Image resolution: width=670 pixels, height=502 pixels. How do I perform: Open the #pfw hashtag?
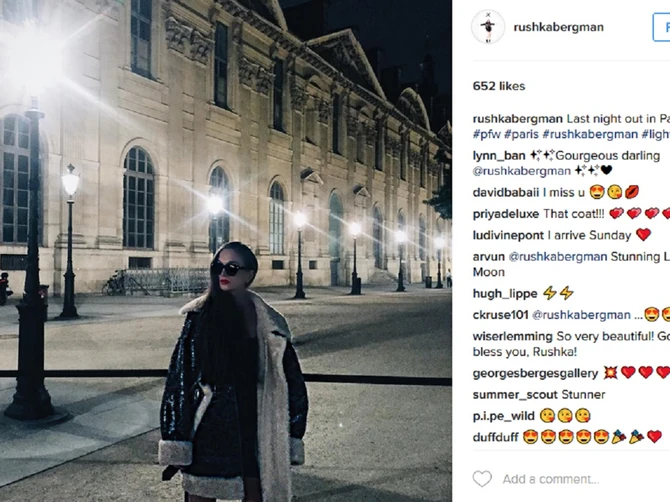pos(487,134)
